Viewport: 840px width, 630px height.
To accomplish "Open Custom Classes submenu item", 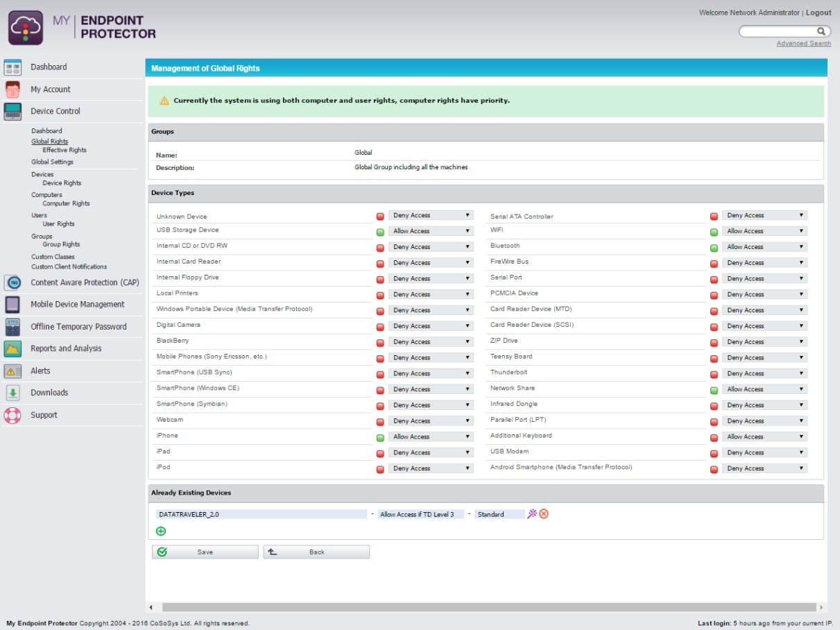I will [x=53, y=257].
